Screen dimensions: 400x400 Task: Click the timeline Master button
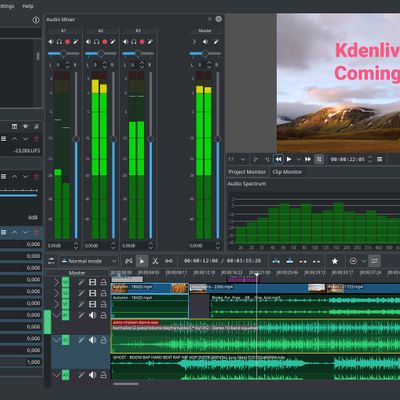[x=77, y=273]
